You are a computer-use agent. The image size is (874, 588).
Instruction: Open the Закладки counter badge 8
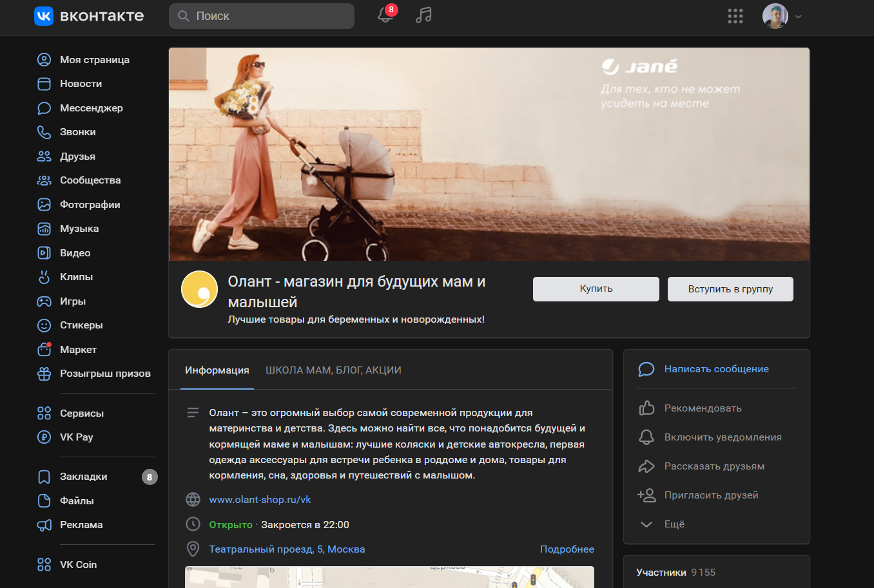pyautogui.click(x=150, y=477)
